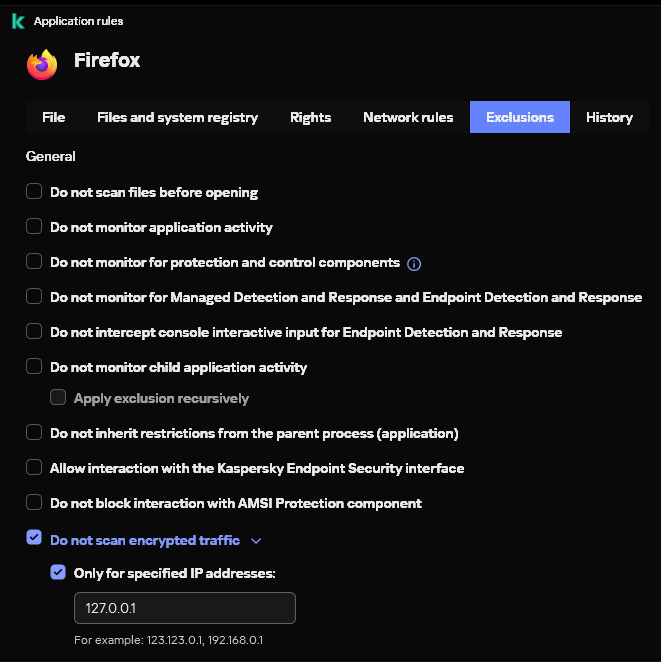Click the info icon beside protection components
Viewport: 661px width, 662px height.
click(414, 264)
